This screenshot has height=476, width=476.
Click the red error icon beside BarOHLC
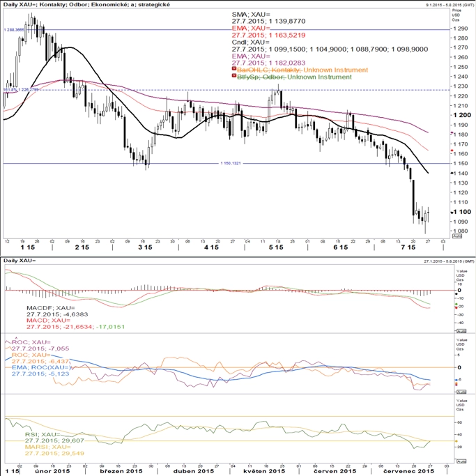pyautogui.click(x=234, y=69)
